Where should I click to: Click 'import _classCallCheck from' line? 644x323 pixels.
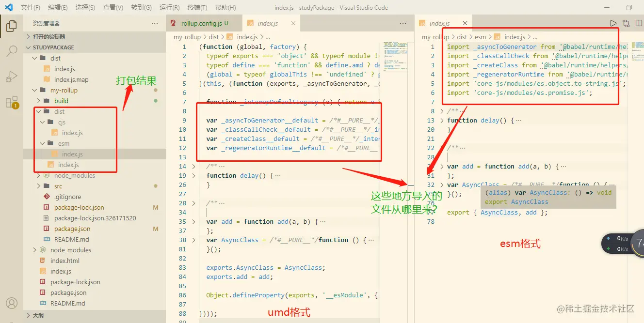click(498, 56)
